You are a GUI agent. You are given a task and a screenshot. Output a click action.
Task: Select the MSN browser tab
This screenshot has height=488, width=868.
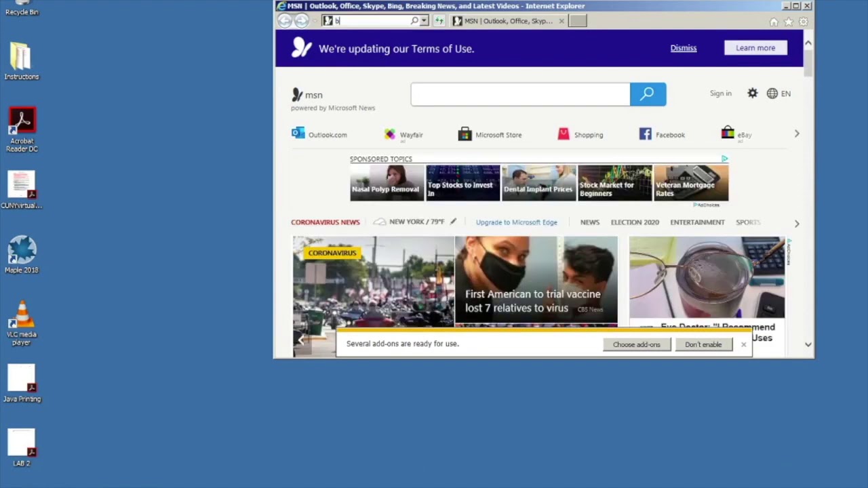click(x=507, y=21)
